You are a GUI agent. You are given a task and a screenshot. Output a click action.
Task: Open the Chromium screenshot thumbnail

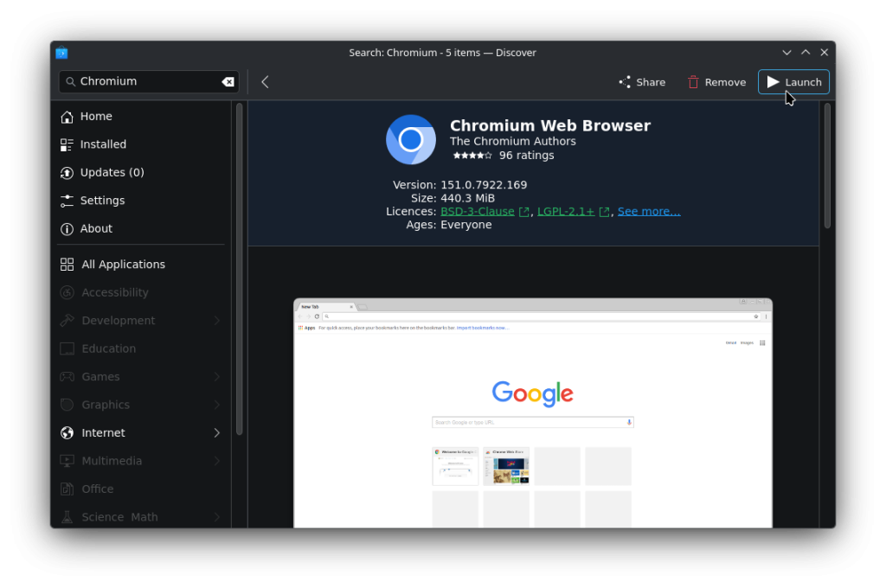(533, 413)
